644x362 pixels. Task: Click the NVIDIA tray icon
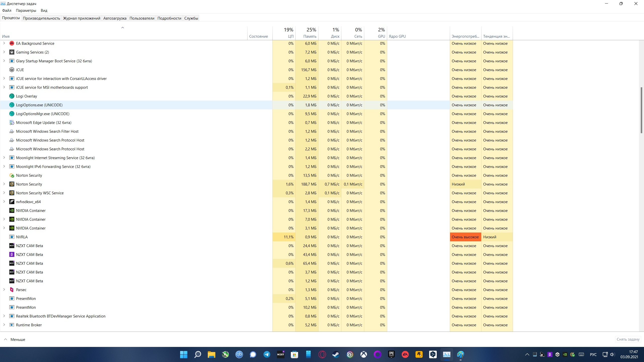tap(565, 354)
